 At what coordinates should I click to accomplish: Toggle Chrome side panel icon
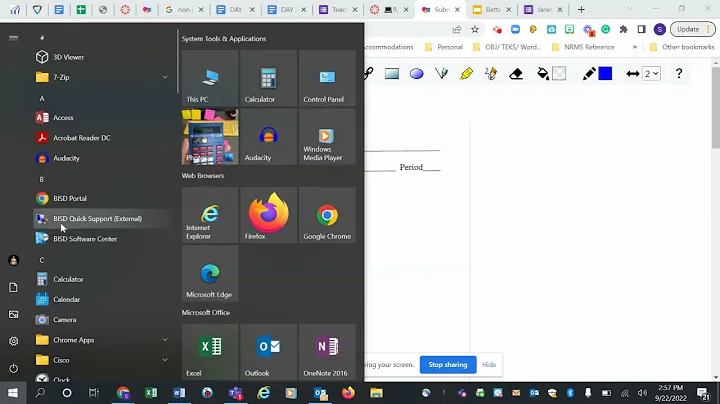click(x=641, y=29)
